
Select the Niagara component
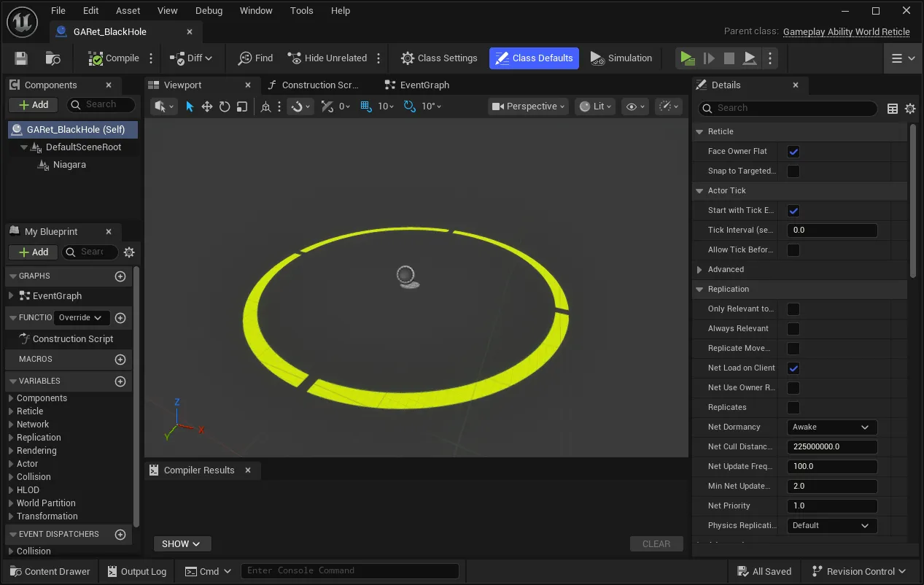[x=69, y=165]
